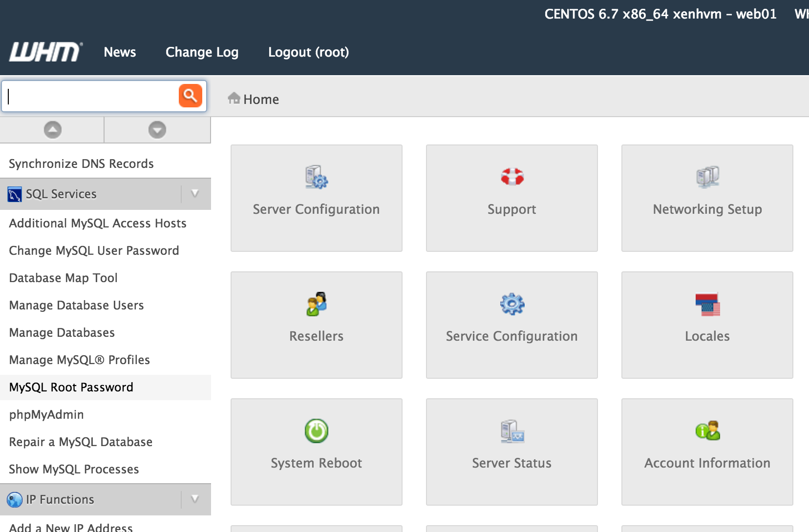Open Service Configuration gear icon
Screen dimensions: 809x532
click(511, 304)
